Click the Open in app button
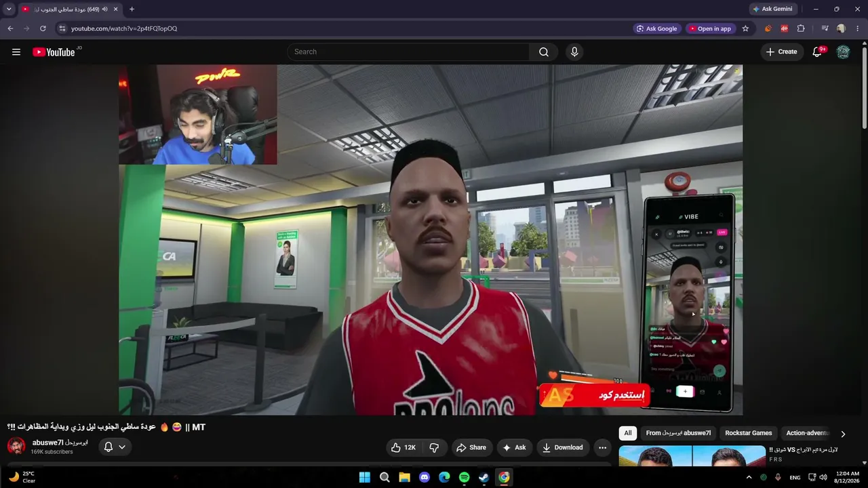868x488 pixels. (x=709, y=28)
